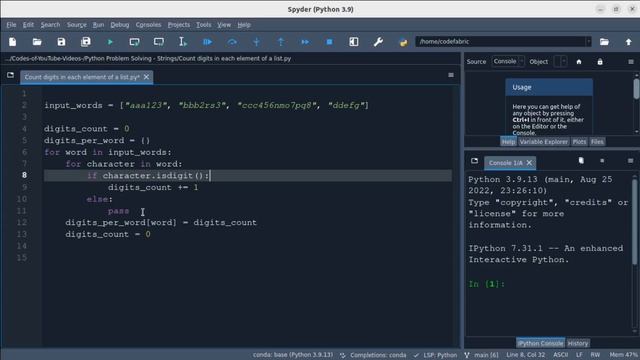The image size is (640, 360).
Task: Click the Completions: conda status entry
Action: click(x=373, y=355)
